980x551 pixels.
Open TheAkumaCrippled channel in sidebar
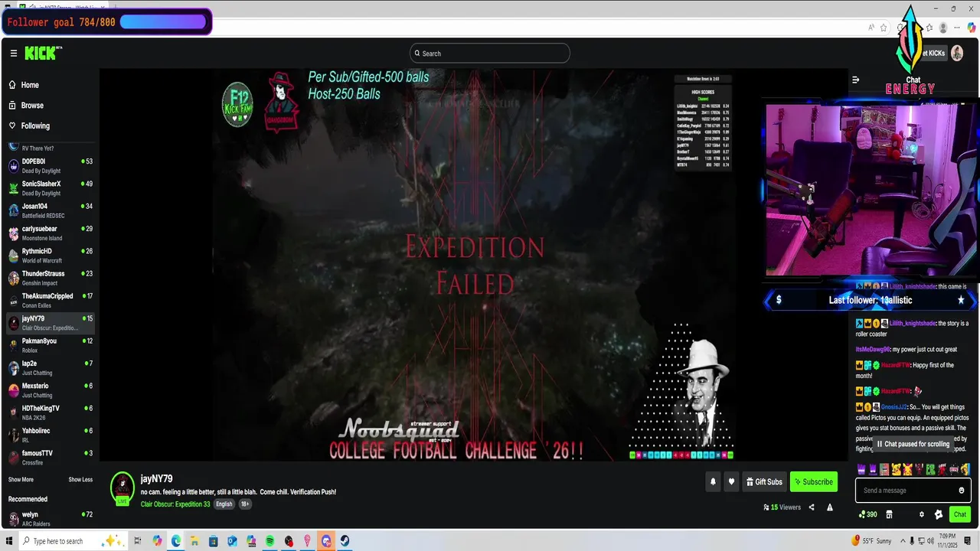coord(50,301)
